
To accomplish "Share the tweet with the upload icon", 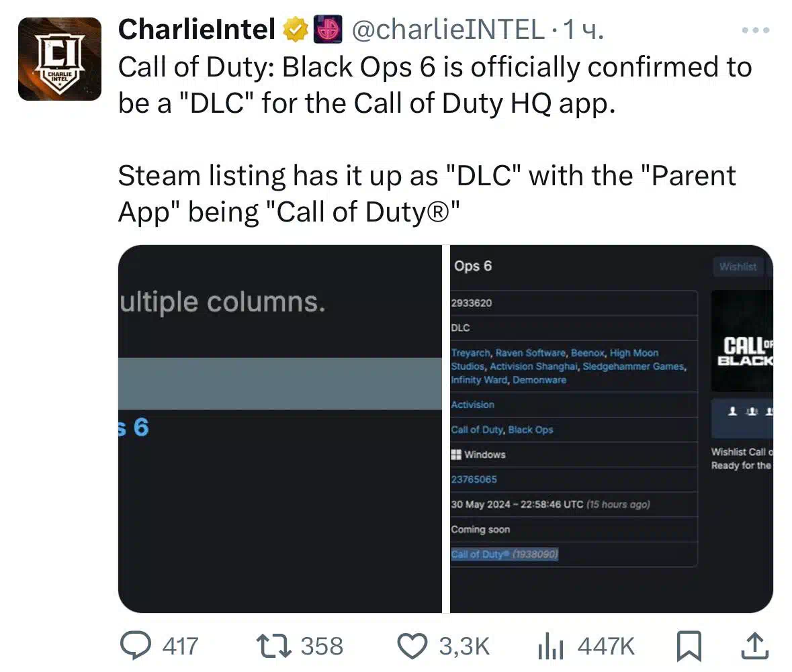I will point(754,646).
